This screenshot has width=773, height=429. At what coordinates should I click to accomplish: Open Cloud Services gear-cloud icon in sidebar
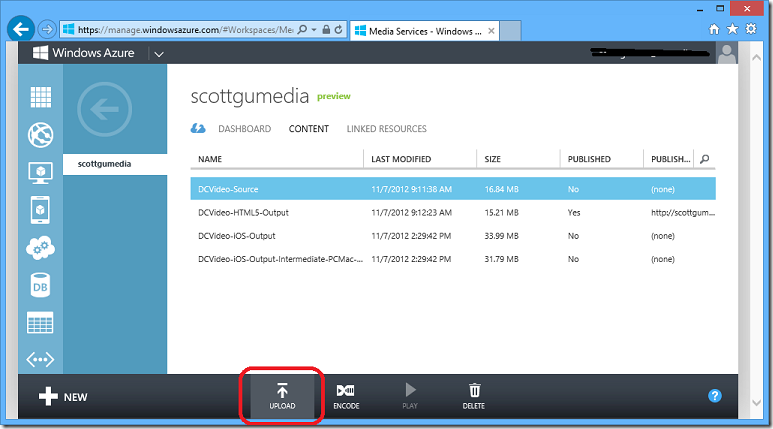(x=40, y=248)
